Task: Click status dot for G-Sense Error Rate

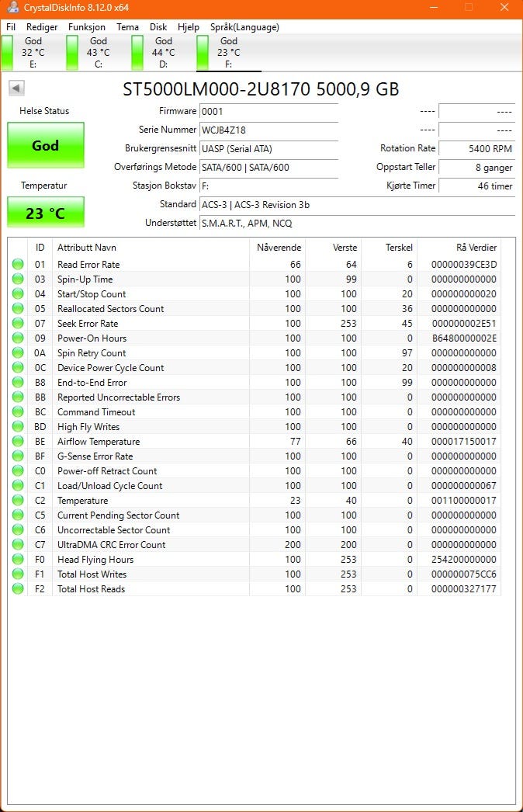Action: pyautogui.click(x=18, y=456)
